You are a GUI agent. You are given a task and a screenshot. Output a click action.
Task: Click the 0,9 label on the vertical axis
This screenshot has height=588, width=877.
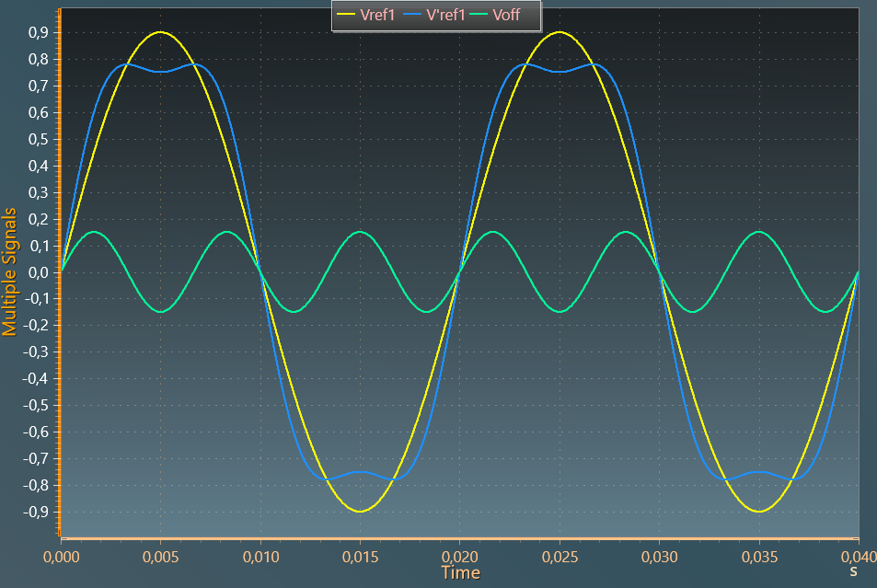pos(37,33)
